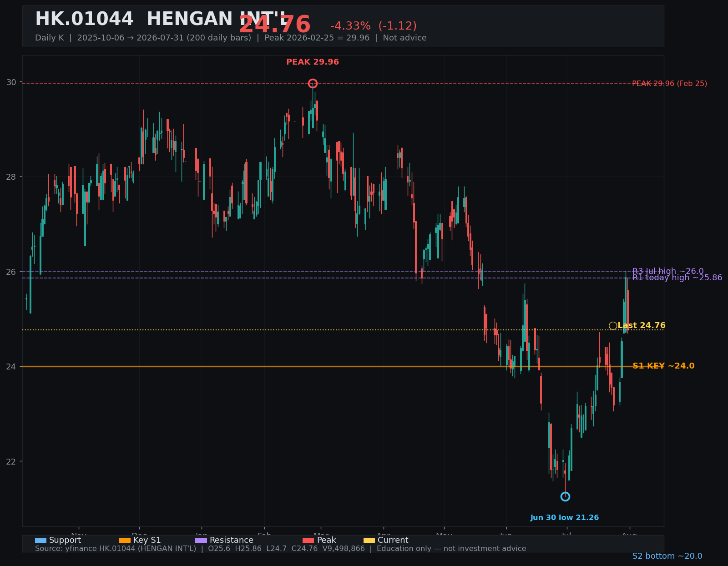Select the Resistance legend label

point(232,541)
